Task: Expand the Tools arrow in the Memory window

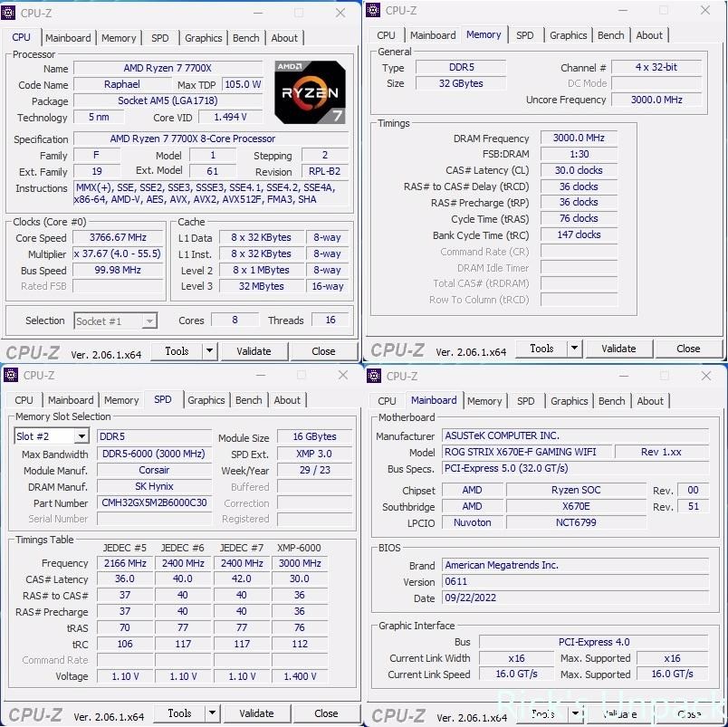Action: (x=575, y=349)
